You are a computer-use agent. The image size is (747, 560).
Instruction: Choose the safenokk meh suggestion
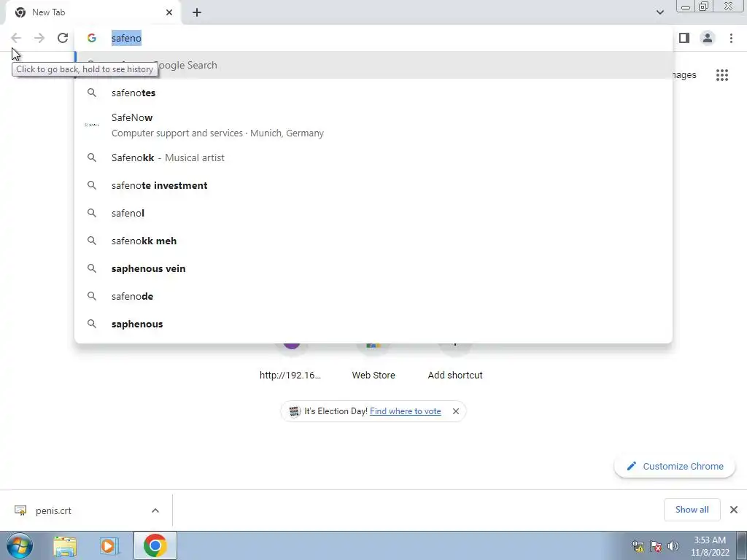[x=373, y=241]
